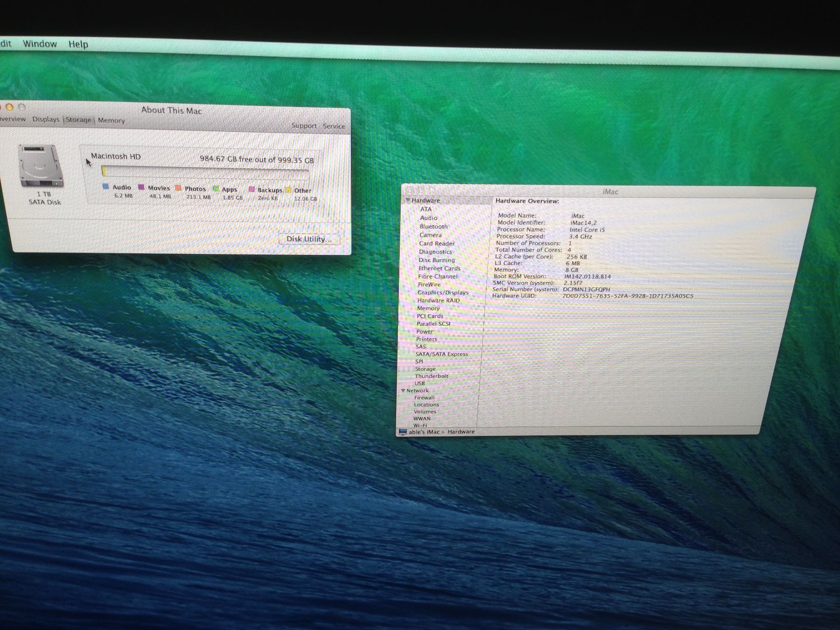Open the Window menu

[40, 44]
